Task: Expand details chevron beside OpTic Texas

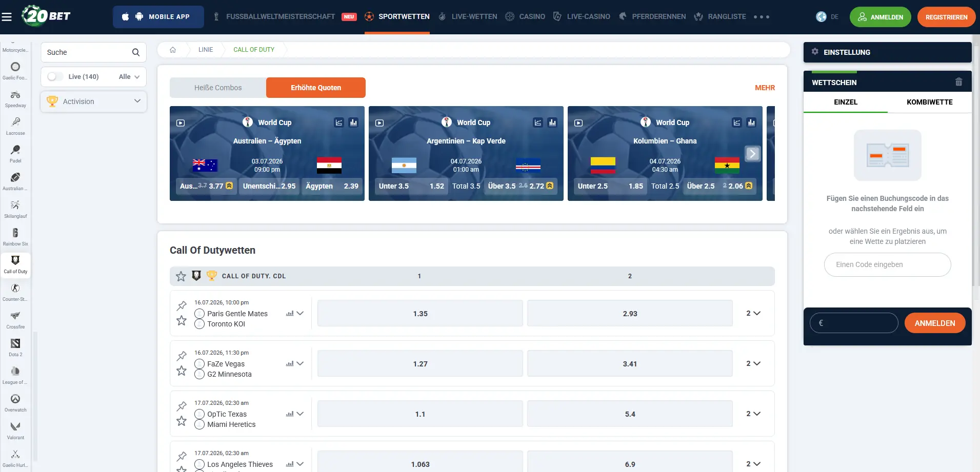Action: (301, 414)
